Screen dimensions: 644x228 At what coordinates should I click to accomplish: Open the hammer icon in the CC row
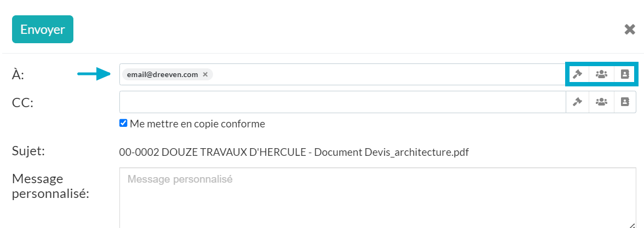(x=578, y=102)
